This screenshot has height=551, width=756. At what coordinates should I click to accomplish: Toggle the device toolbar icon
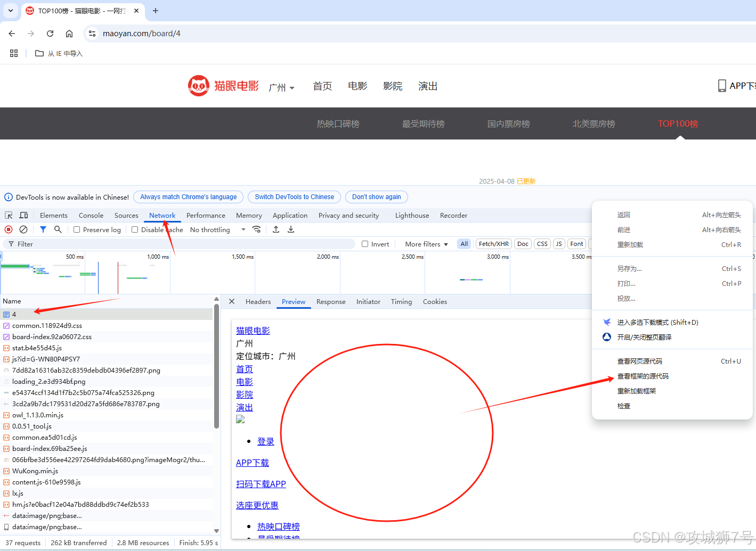coord(23,215)
